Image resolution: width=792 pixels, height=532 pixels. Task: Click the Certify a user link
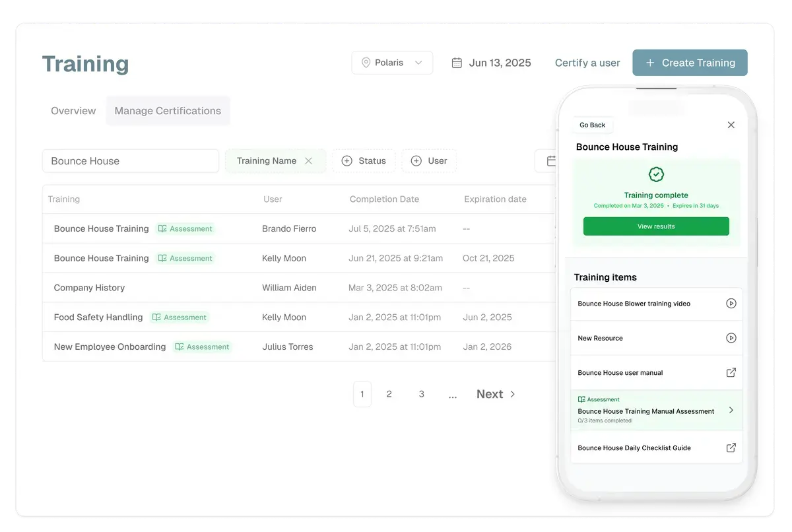pos(587,63)
